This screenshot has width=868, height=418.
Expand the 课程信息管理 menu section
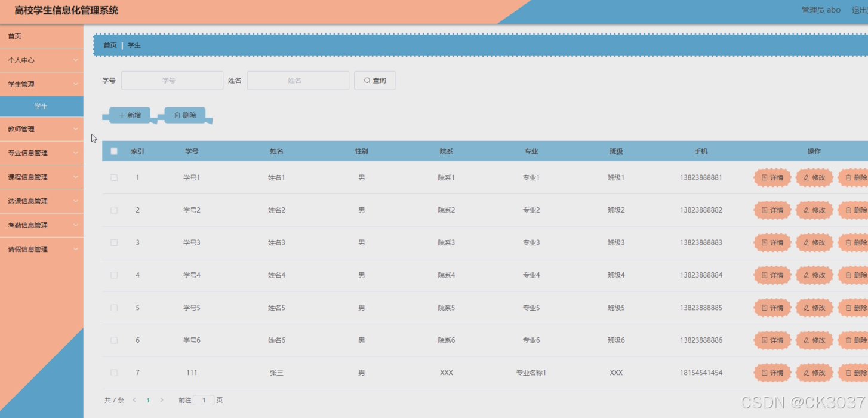pyautogui.click(x=41, y=177)
